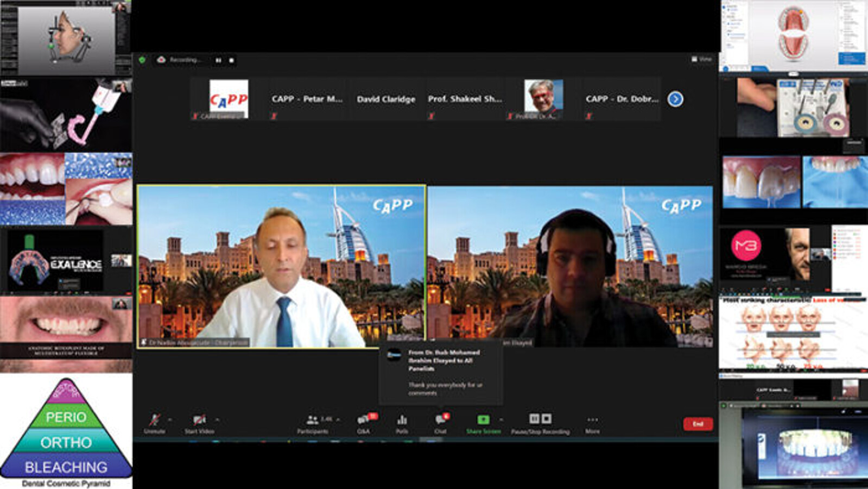Viewport: 868px width, 489px height.
Task: Open the Participants panel
Action: tap(313, 420)
